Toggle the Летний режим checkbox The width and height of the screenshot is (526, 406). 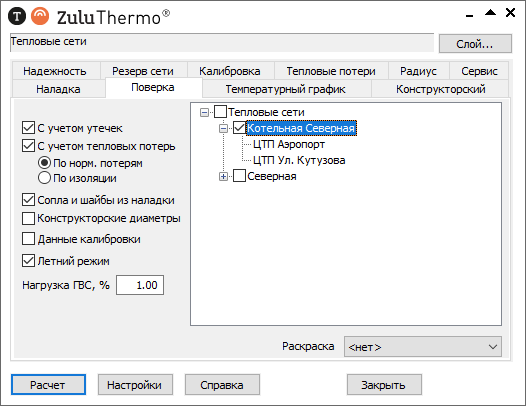point(29,261)
